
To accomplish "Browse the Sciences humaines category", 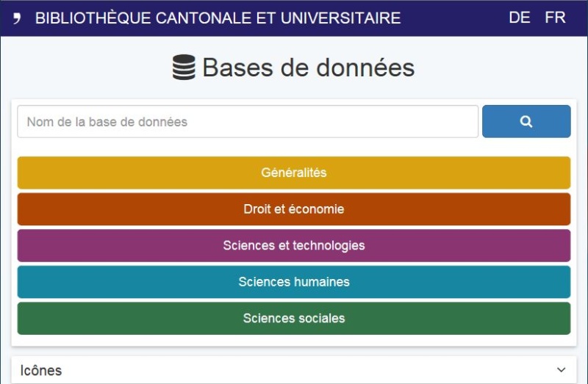I will coord(294,282).
